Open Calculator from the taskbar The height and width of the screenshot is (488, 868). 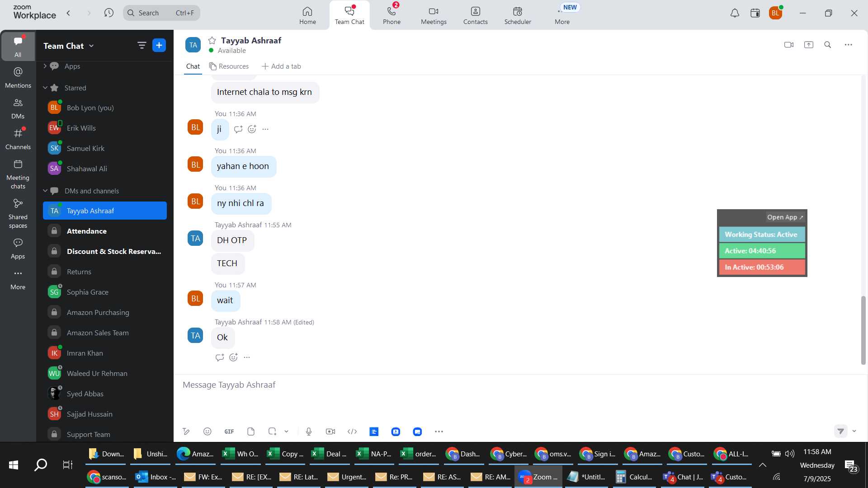click(x=634, y=477)
